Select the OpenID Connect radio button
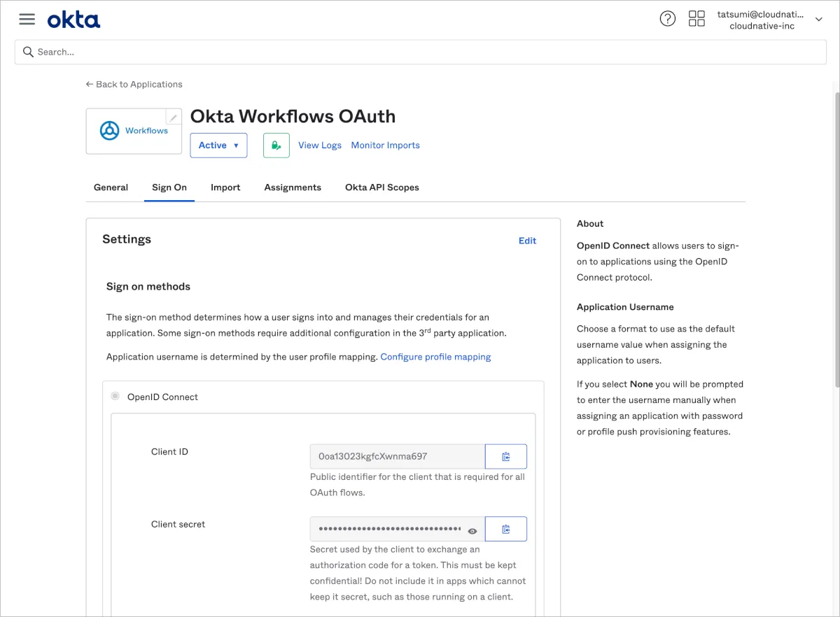 [115, 397]
